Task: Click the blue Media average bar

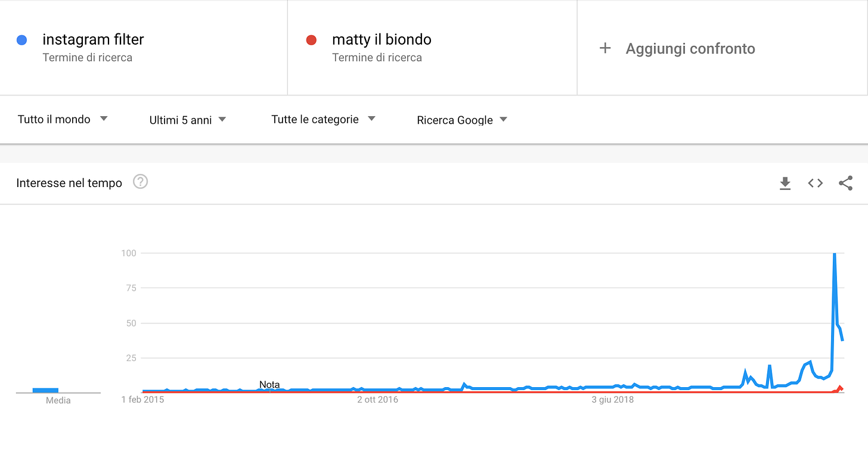Action: pos(45,390)
